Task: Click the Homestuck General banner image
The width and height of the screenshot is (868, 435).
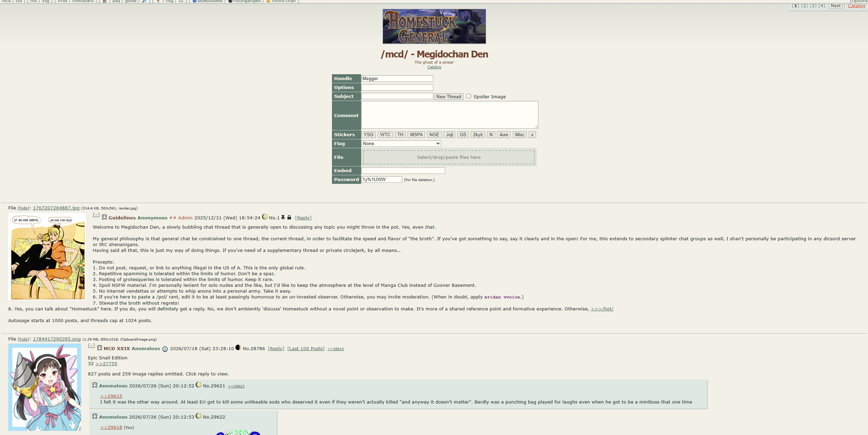Action: (x=434, y=26)
